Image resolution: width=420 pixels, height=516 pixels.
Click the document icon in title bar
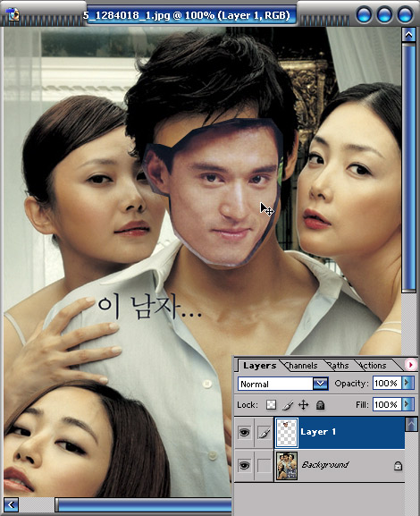[x=13, y=15]
